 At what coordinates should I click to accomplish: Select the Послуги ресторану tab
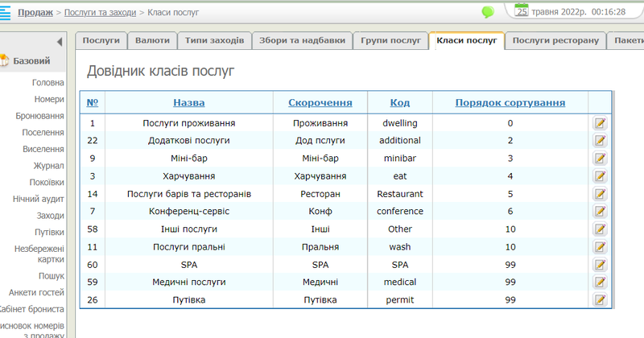tap(555, 40)
